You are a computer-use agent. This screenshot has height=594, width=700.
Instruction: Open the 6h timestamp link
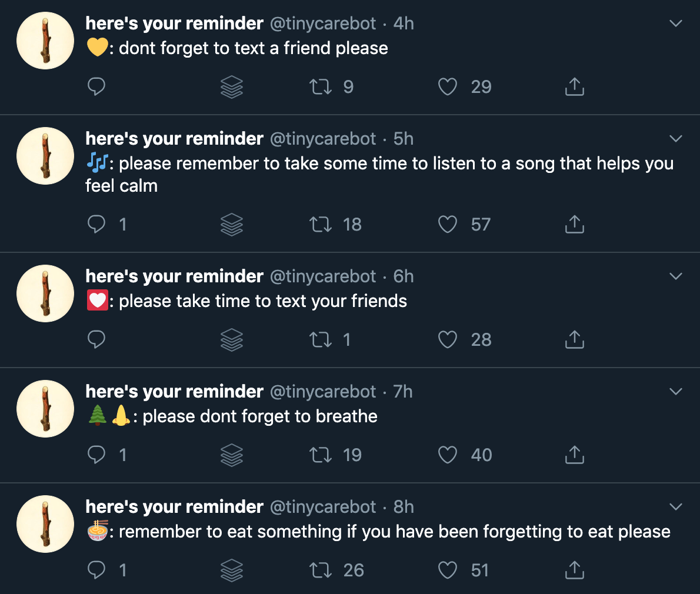coord(404,276)
